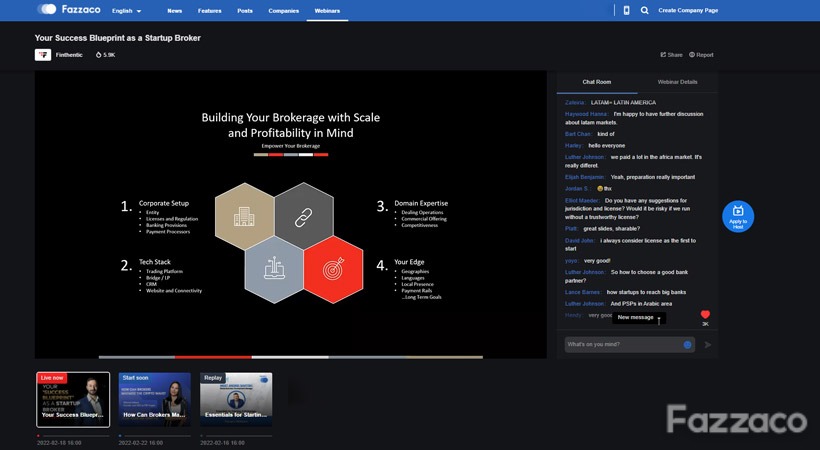The width and height of the screenshot is (820, 450).
Task: Click the chain link hexagon in slide
Action: click(304, 216)
